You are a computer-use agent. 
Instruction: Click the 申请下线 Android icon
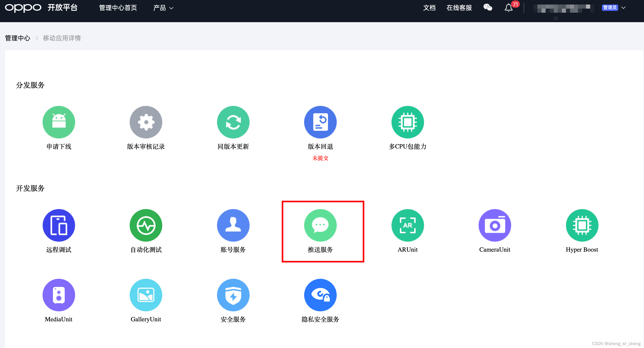point(59,122)
